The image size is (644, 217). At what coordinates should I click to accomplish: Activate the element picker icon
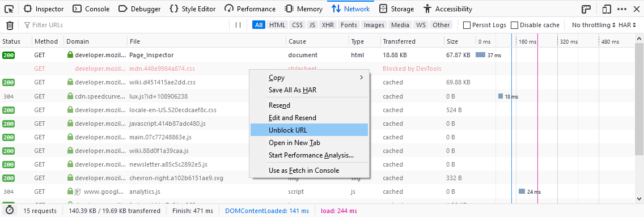tap(9, 8)
